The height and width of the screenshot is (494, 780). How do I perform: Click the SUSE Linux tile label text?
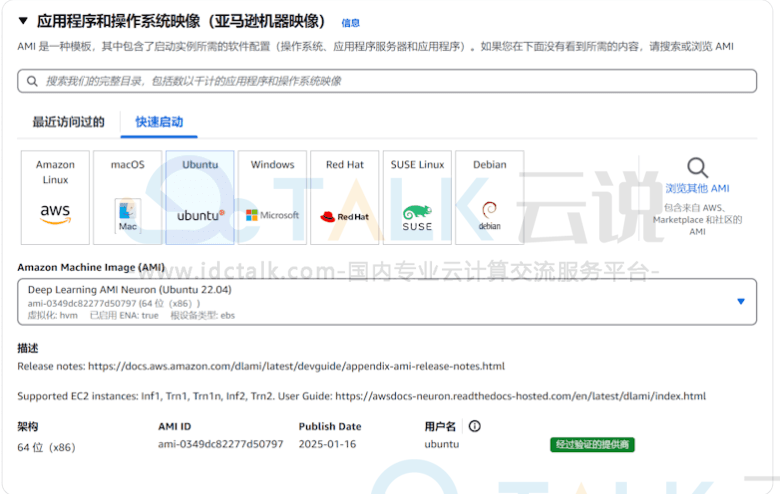pos(417,165)
